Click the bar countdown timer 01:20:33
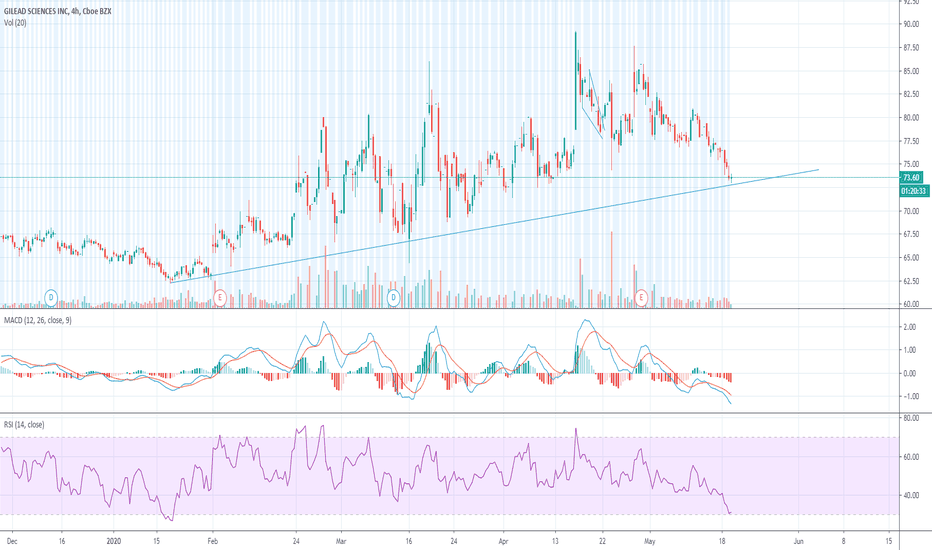Image resolution: width=932 pixels, height=550 pixels. click(914, 191)
